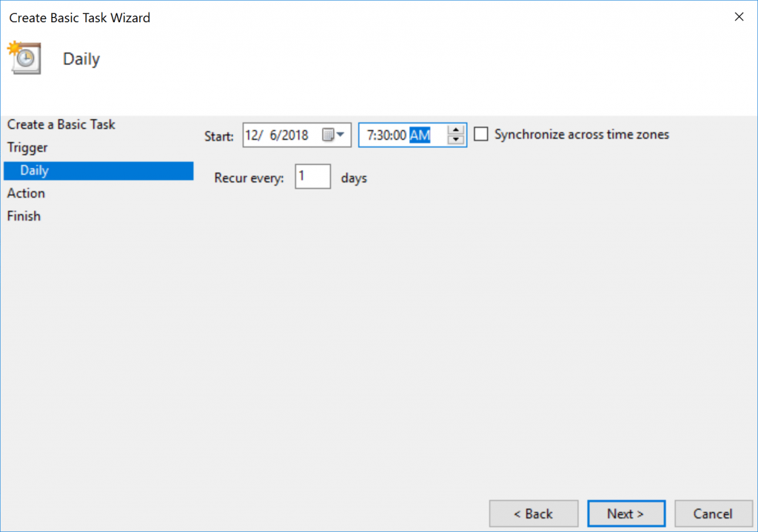Click the highlighted Daily step
Image resolution: width=758 pixels, height=532 pixels.
coord(34,170)
